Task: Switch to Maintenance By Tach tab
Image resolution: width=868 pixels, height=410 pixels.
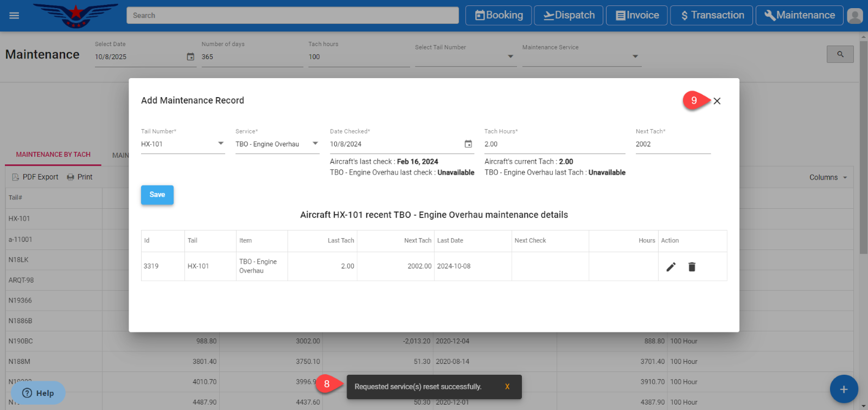Action: (x=53, y=155)
